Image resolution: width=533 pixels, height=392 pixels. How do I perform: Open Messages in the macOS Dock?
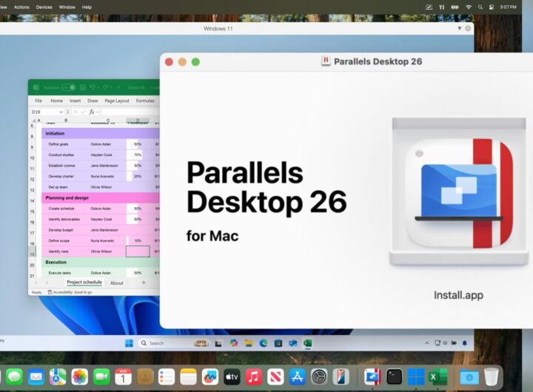(x=14, y=376)
